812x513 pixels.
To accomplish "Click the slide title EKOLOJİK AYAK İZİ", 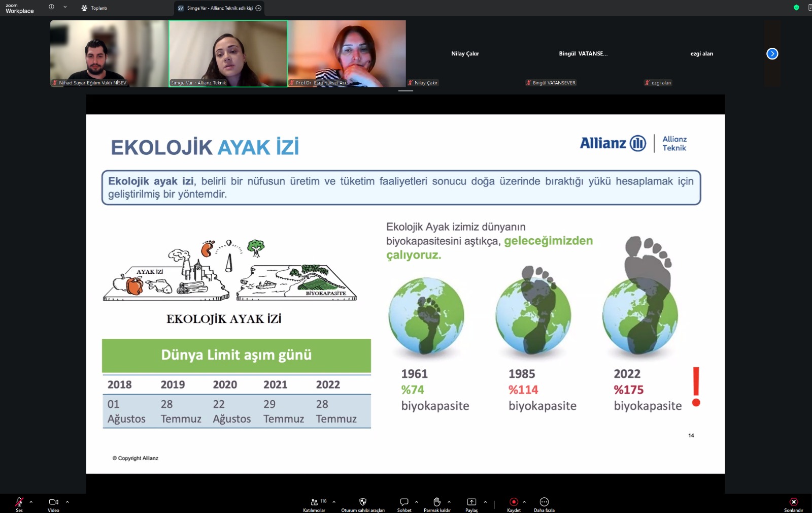I will pos(205,147).
